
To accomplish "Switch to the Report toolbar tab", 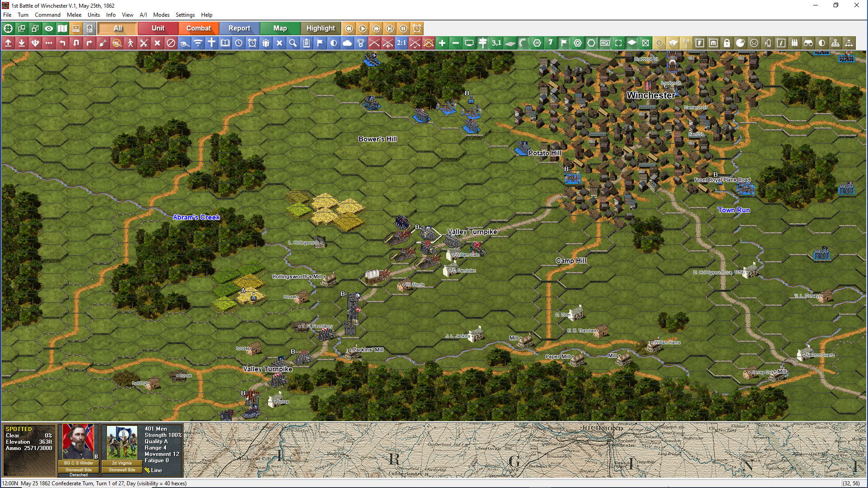I will (239, 28).
